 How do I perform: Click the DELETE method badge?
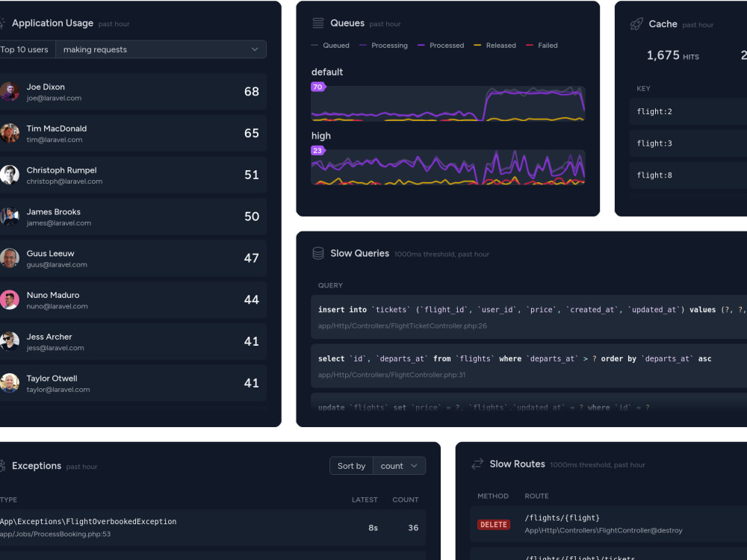(494, 524)
